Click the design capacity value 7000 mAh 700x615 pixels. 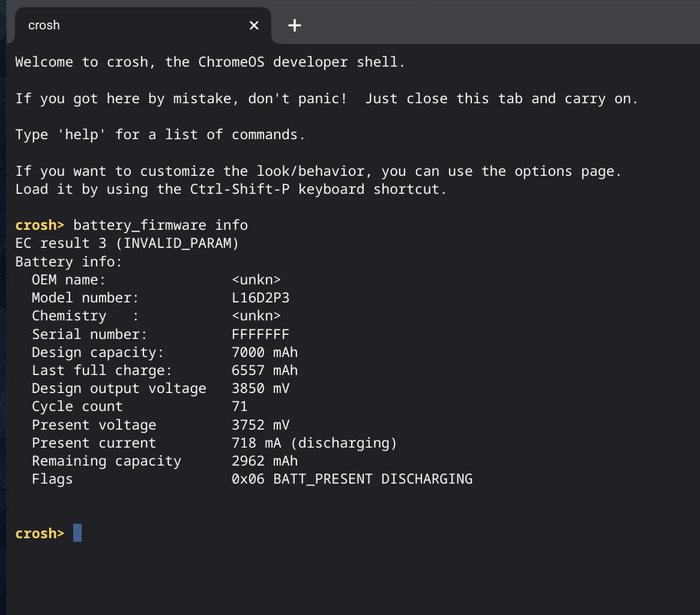265,352
